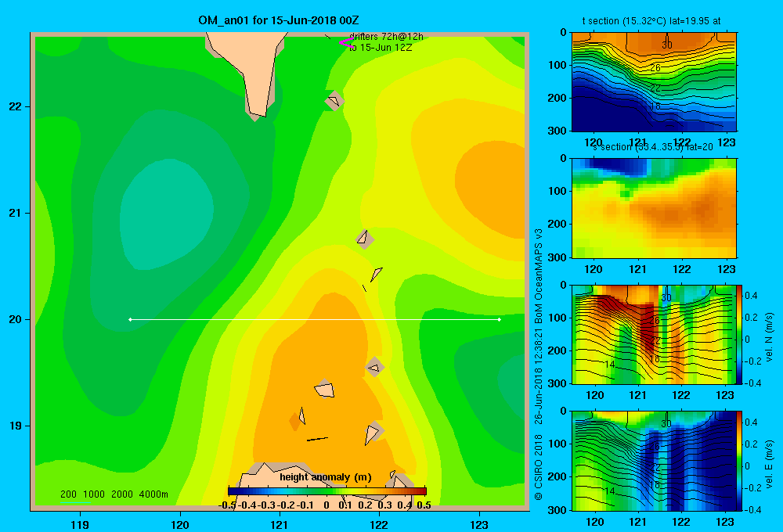
Task: Open the salinity section panel
Action: (x=654, y=208)
